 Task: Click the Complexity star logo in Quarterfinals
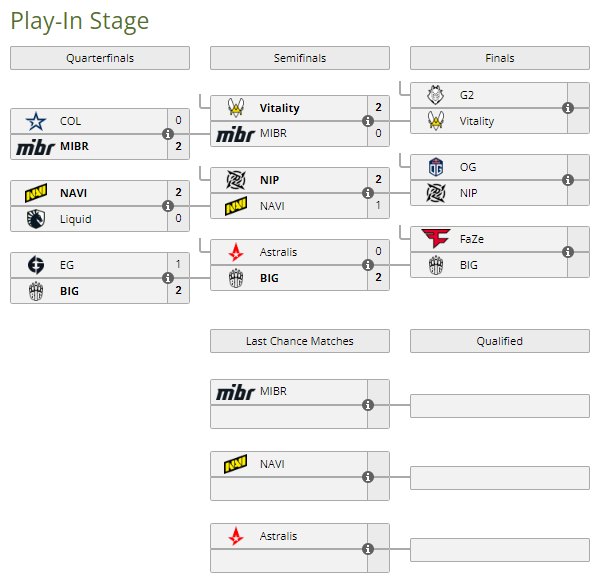pos(36,121)
